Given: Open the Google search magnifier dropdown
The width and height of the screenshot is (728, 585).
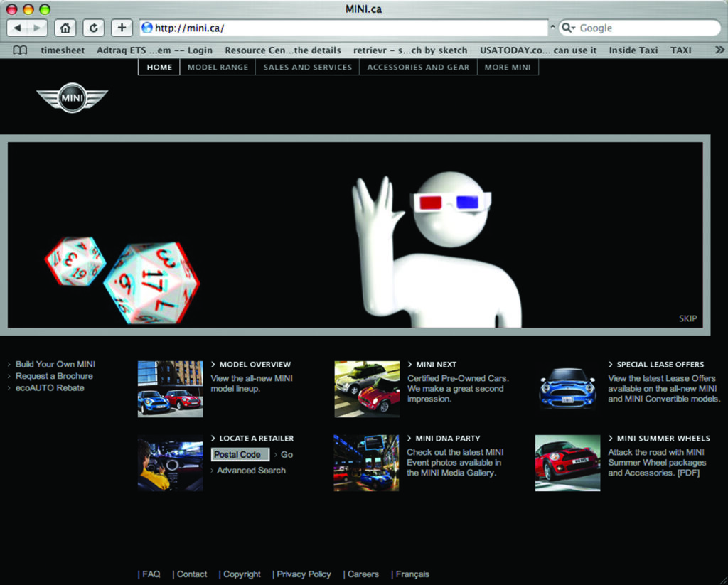Looking at the screenshot, I should [568, 28].
